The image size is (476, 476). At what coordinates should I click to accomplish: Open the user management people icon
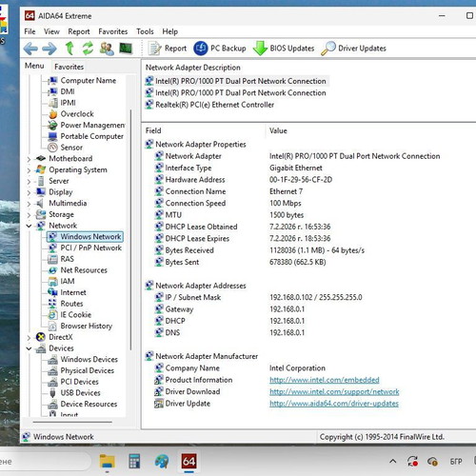[x=107, y=49]
